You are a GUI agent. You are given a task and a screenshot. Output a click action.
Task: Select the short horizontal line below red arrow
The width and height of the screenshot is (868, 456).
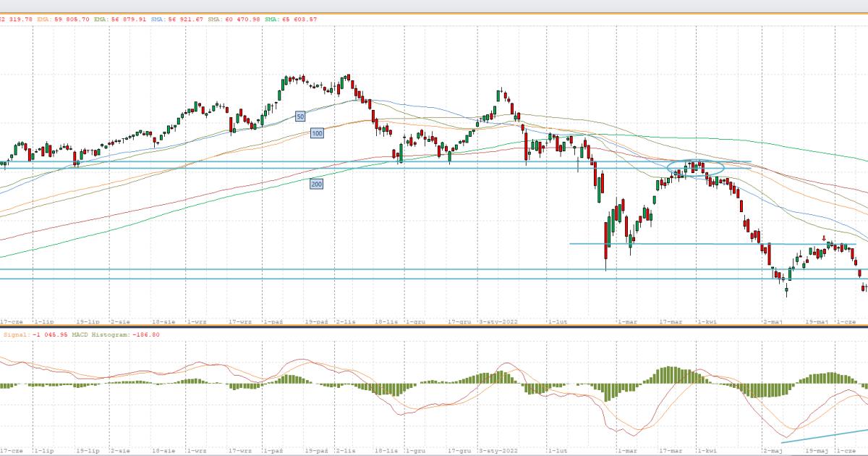click(x=651, y=244)
